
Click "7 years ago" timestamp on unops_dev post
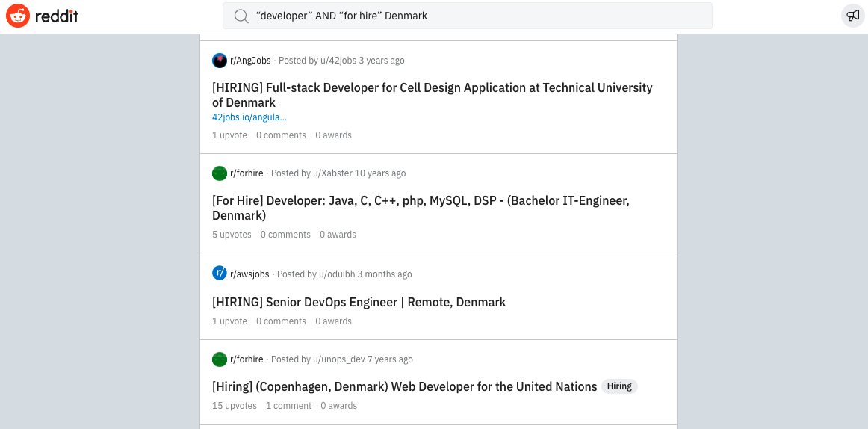coord(390,359)
